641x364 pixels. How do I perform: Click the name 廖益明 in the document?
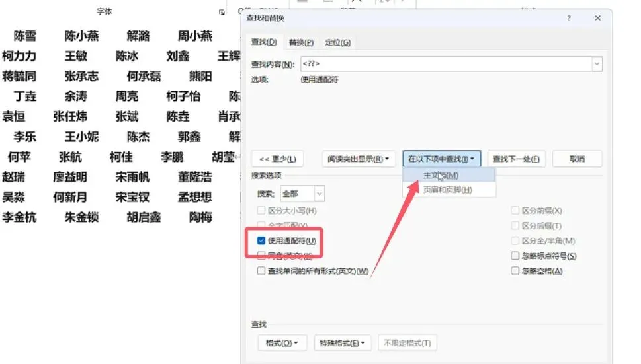point(70,177)
